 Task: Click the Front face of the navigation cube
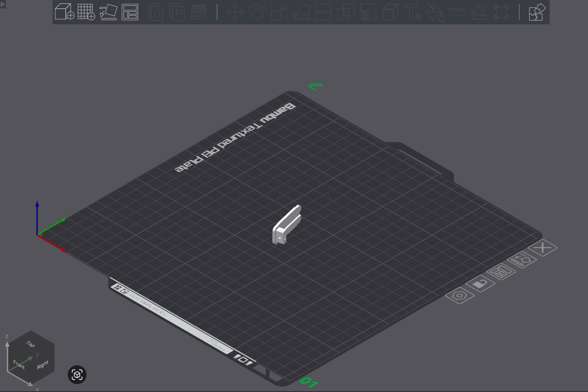coord(19,365)
